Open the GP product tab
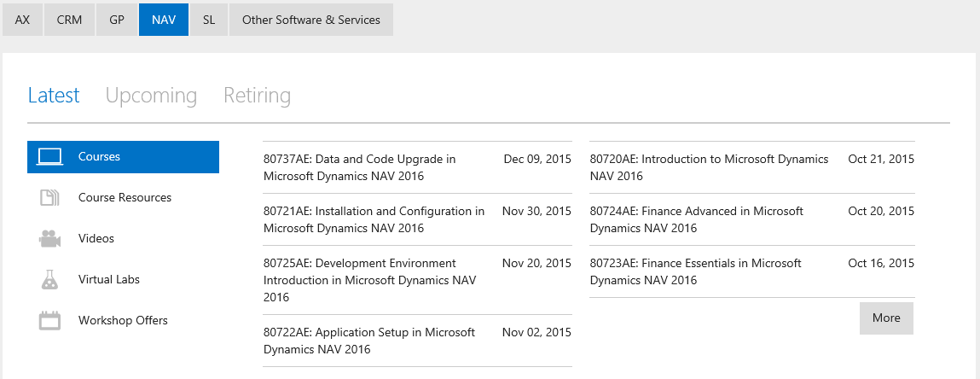Screen dimensions: 980x379 pos(117,20)
